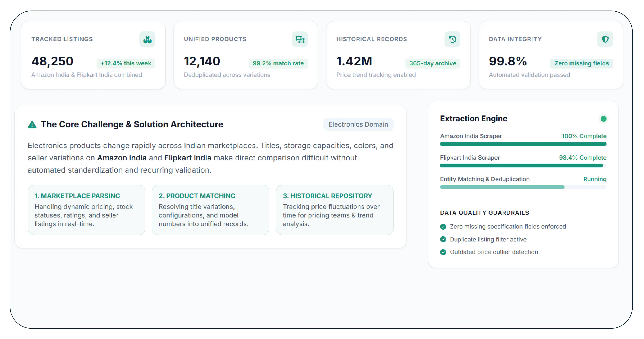Screen dimensions: 644x339
Task: Click the 99.8% data integrity value
Action: [508, 61]
